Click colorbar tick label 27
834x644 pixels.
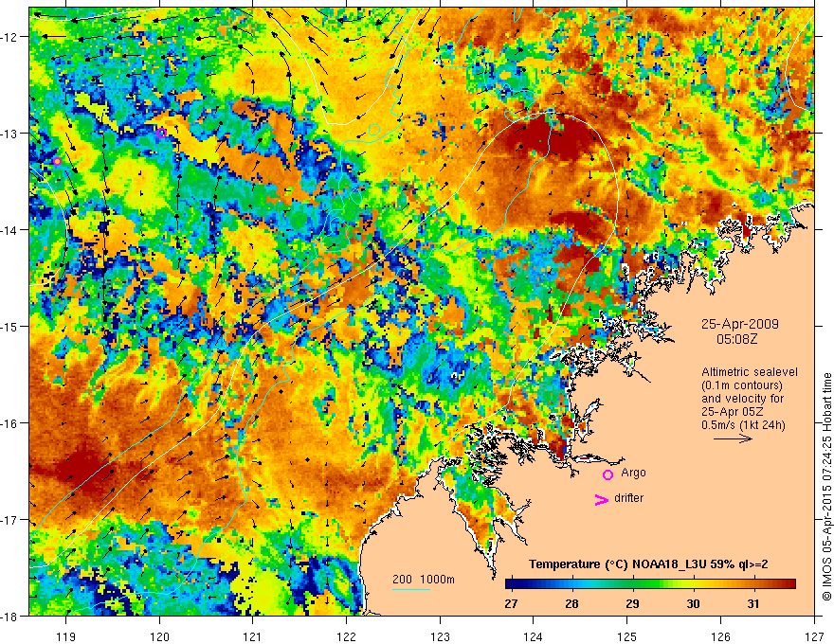[x=511, y=604]
